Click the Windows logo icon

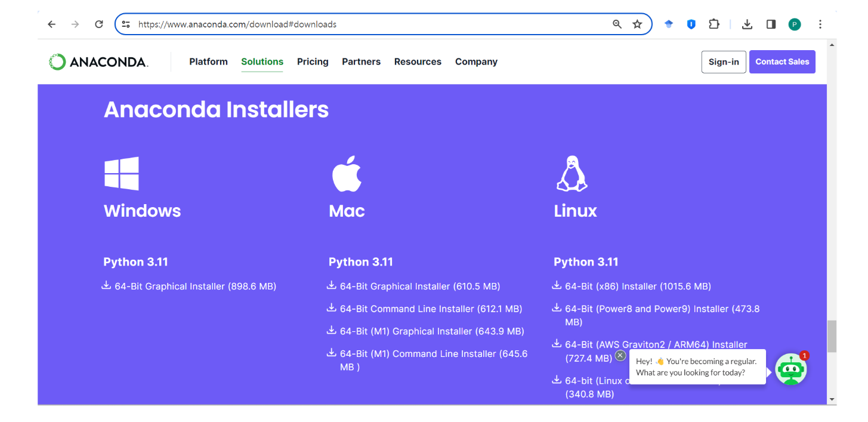point(122,174)
